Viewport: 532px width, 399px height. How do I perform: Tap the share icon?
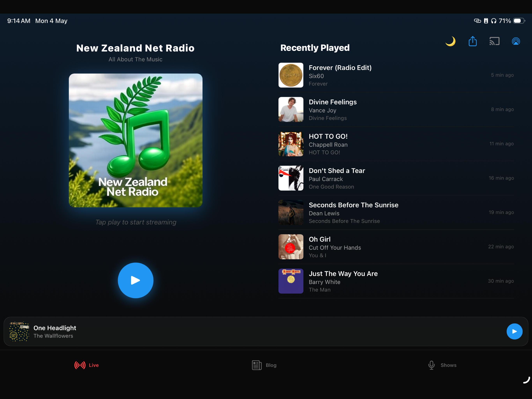point(473,41)
